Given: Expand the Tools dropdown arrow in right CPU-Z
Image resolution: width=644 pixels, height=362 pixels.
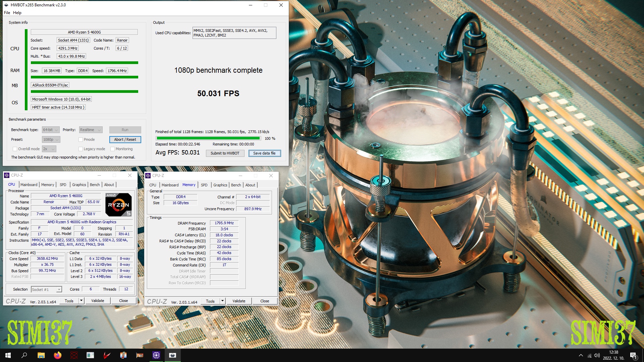Looking at the screenshot, I should (x=222, y=301).
